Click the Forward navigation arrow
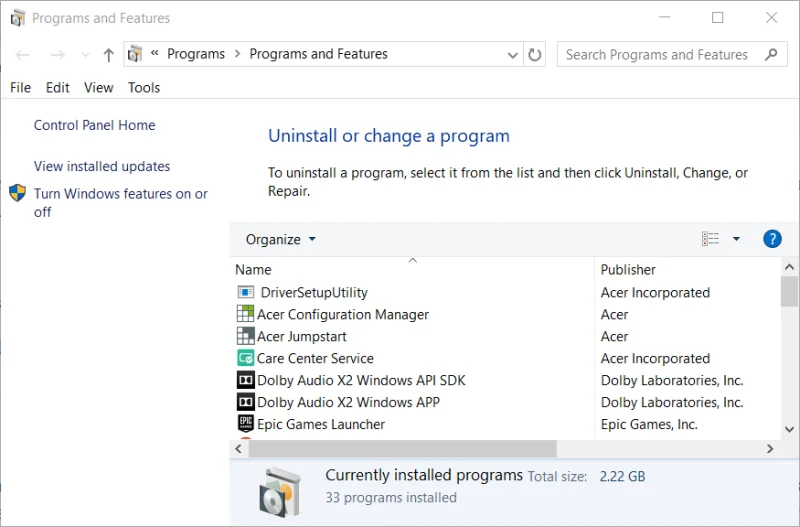Image resolution: width=800 pixels, height=527 pixels. 58,55
